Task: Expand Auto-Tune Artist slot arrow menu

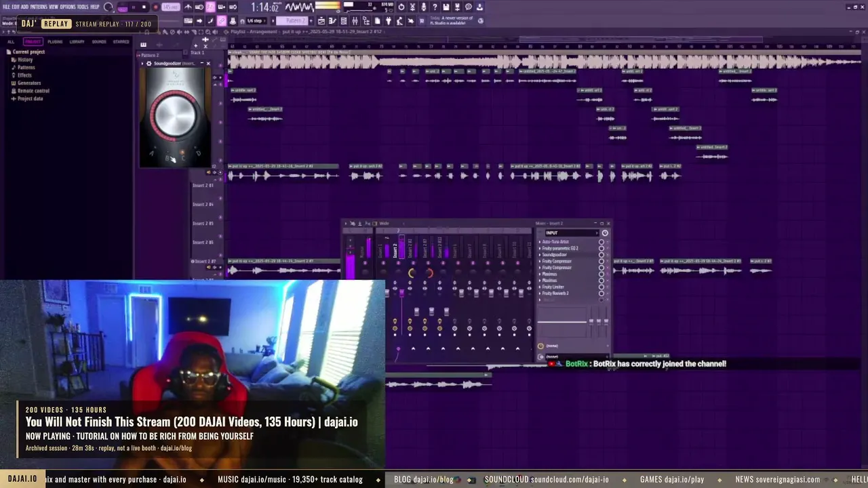Action: [x=540, y=242]
